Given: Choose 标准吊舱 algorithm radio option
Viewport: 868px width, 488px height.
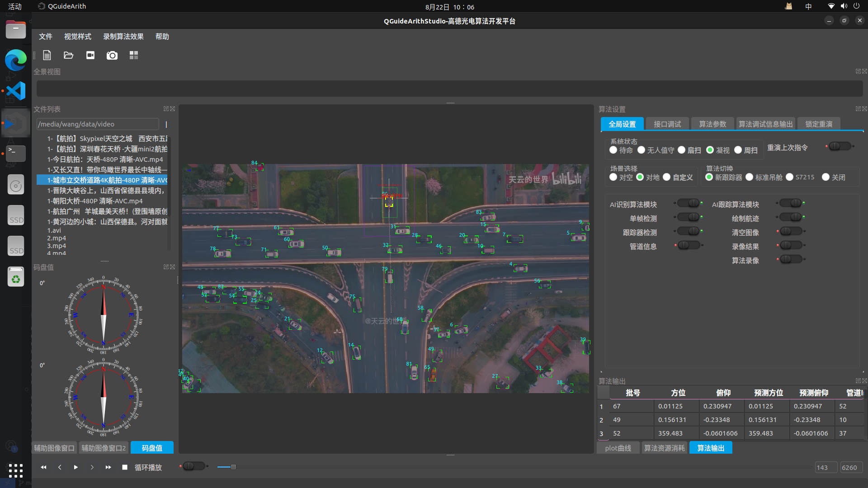Looking at the screenshot, I should click(750, 177).
